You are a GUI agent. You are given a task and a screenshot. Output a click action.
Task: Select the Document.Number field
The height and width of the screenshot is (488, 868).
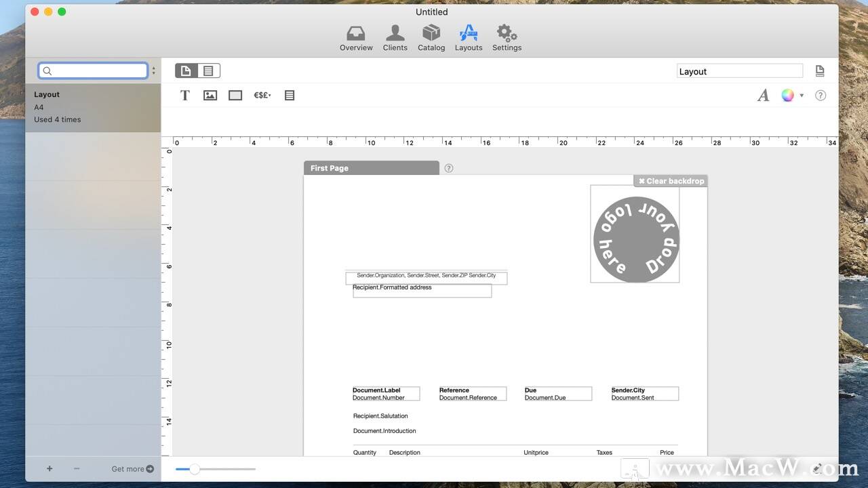378,398
